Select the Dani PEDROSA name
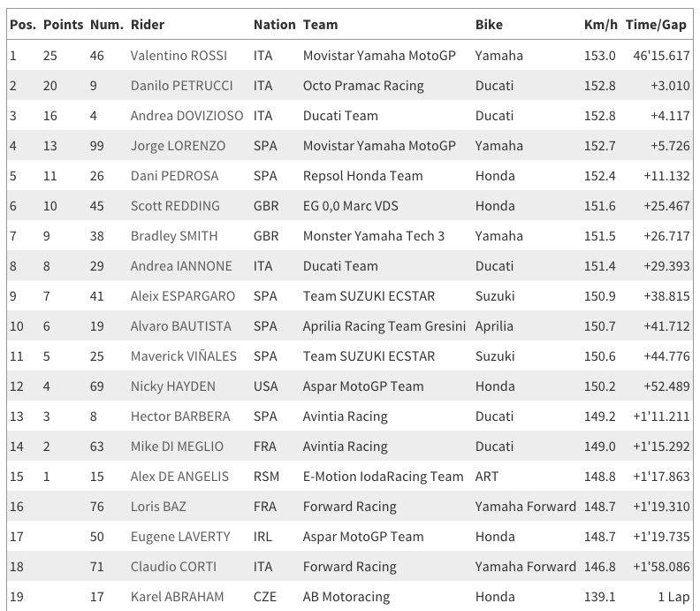The image size is (700, 611). click(x=174, y=176)
